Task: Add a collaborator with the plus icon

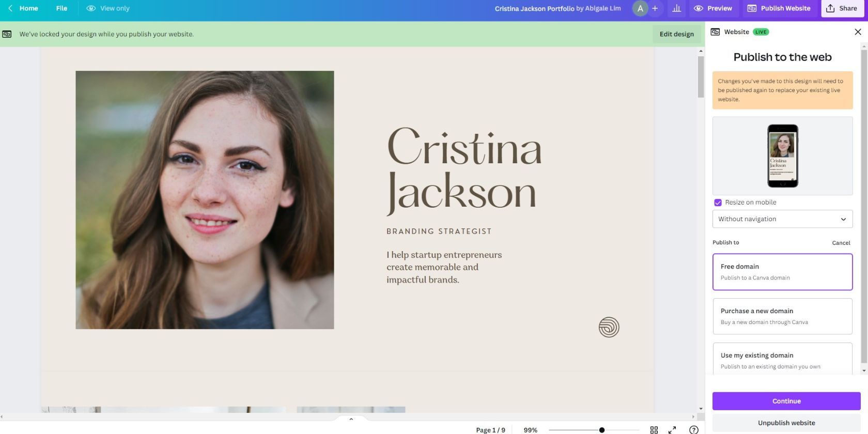Action: (x=655, y=8)
